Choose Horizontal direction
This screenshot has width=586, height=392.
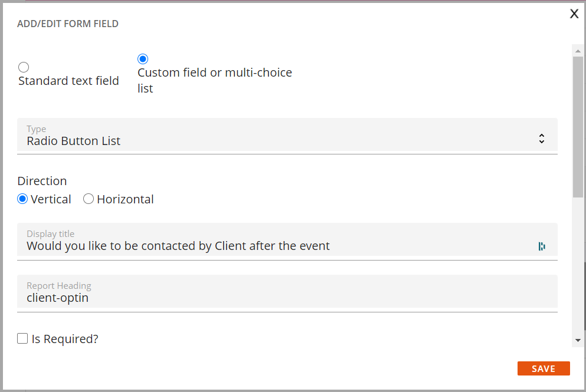89,199
